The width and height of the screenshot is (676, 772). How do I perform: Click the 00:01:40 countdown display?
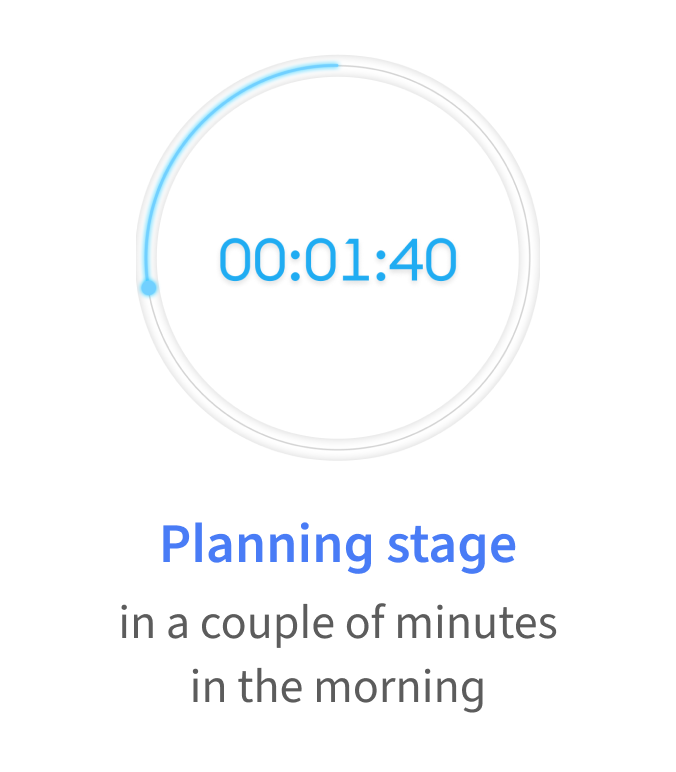[x=338, y=259]
